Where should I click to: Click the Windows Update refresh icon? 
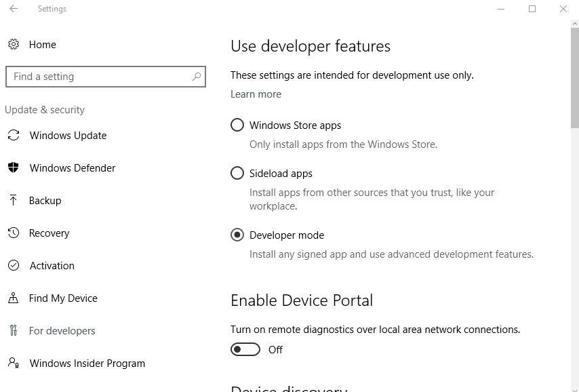click(x=14, y=135)
